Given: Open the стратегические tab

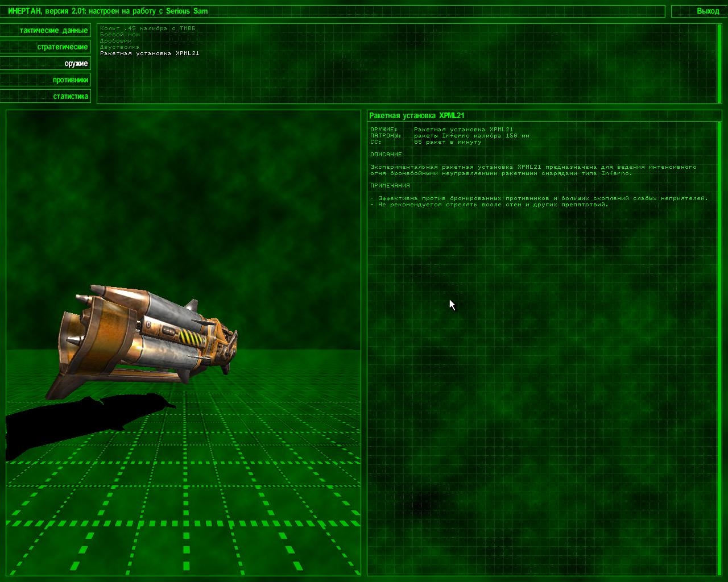Looking at the screenshot, I should coord(45,47).
